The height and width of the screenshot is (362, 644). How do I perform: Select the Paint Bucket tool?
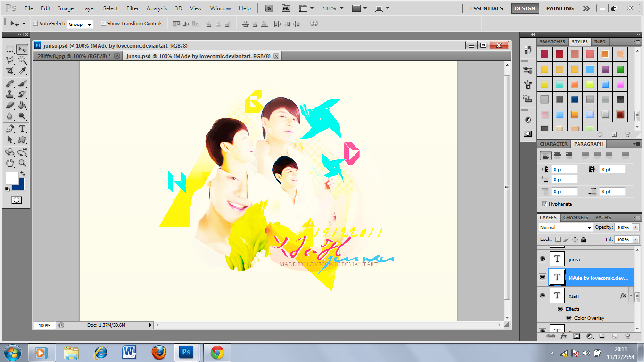coord(22,105)
